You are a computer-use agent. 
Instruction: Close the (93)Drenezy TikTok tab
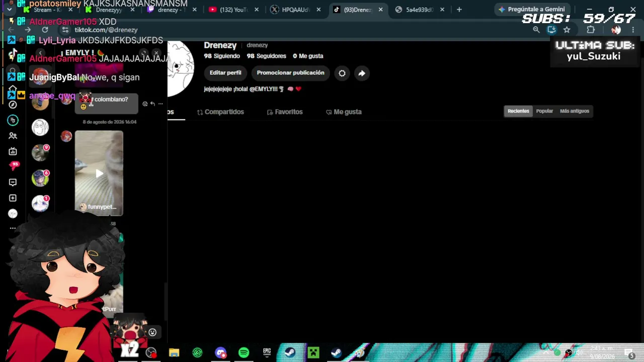380,10
